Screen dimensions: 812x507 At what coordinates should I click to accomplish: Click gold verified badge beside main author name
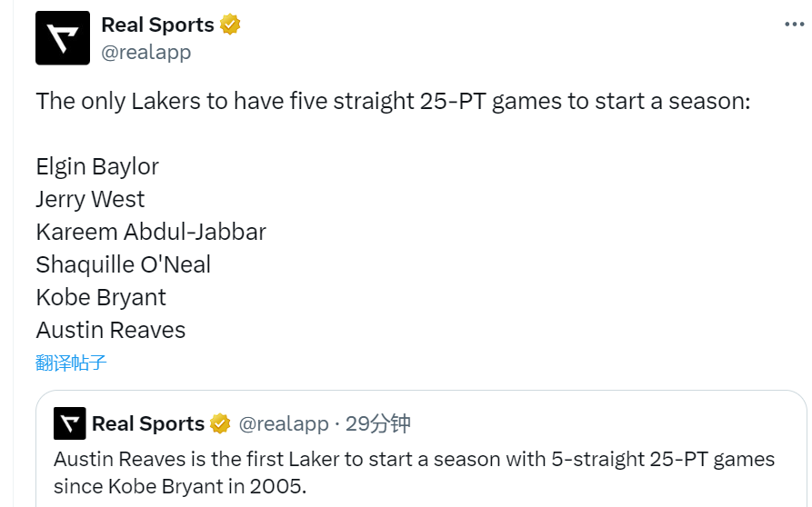[230, 25]
